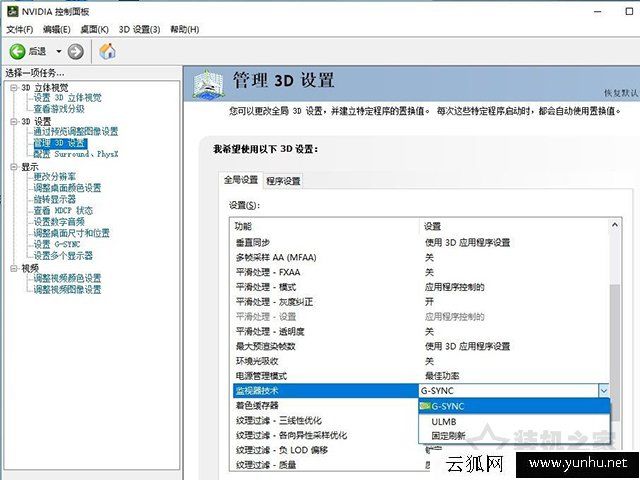Open the 文件(F) menu
The image size is (640, 480).
click(x=20, y=29)
